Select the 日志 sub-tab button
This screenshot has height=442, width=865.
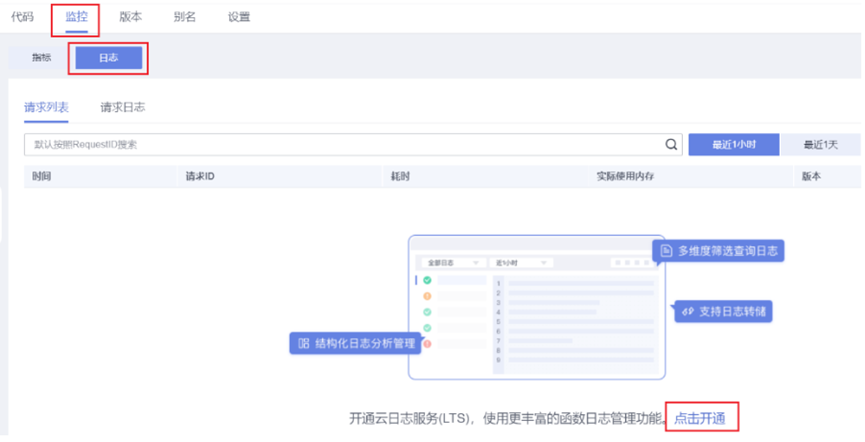coord(109,57)
